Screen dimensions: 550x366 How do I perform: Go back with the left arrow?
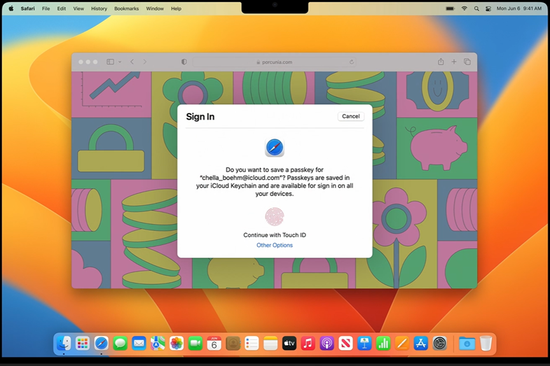(x=132, y=62)
